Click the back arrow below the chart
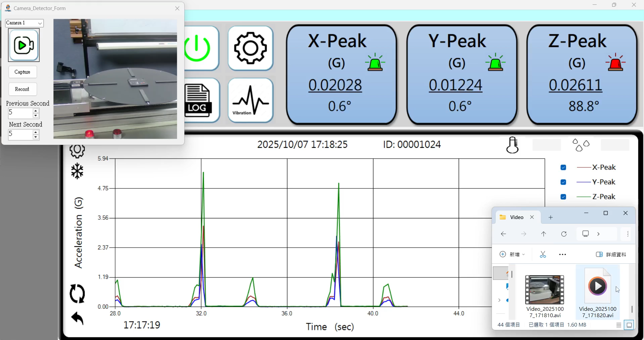The image size is (644, 340). (77, 318)
